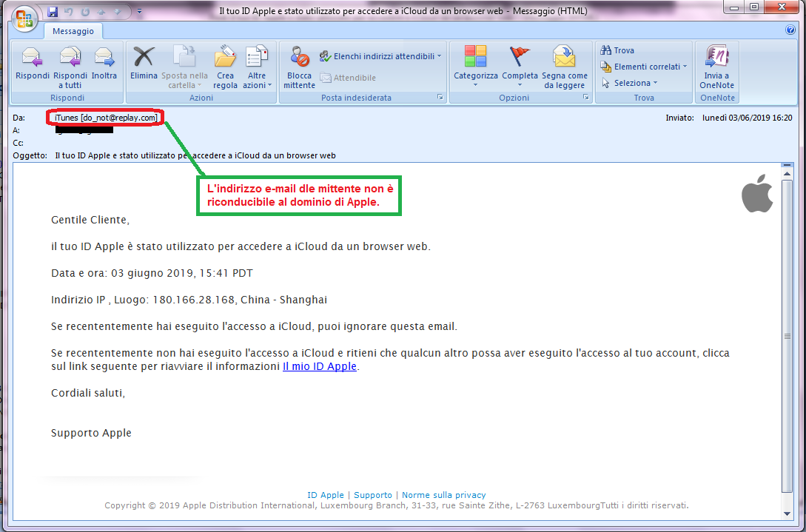Open the Sposta nella cartella dropdown

click(184, 67)
